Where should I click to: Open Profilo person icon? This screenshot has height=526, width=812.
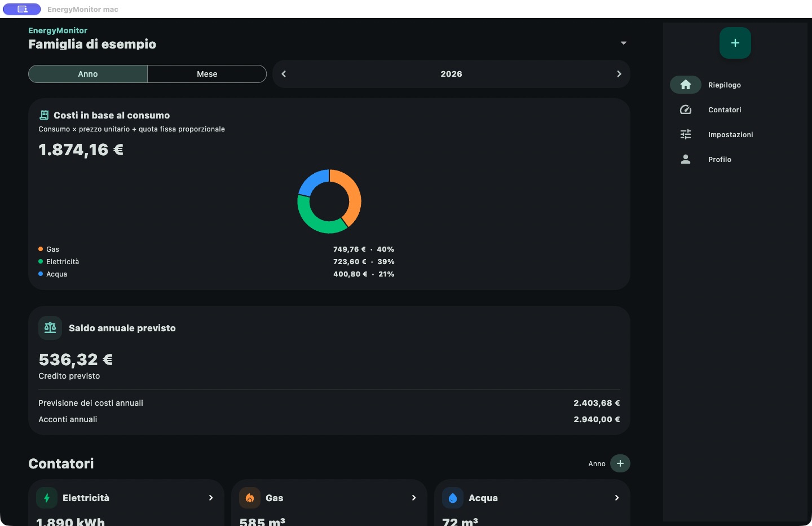[x=686, y=159]
